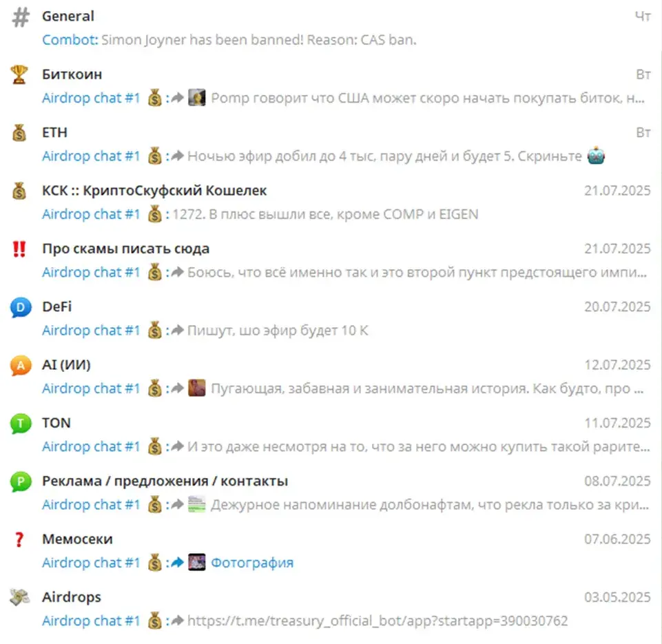
Task: Click the treasury_official_bot link in Airdrops
Action: (377, 621)
